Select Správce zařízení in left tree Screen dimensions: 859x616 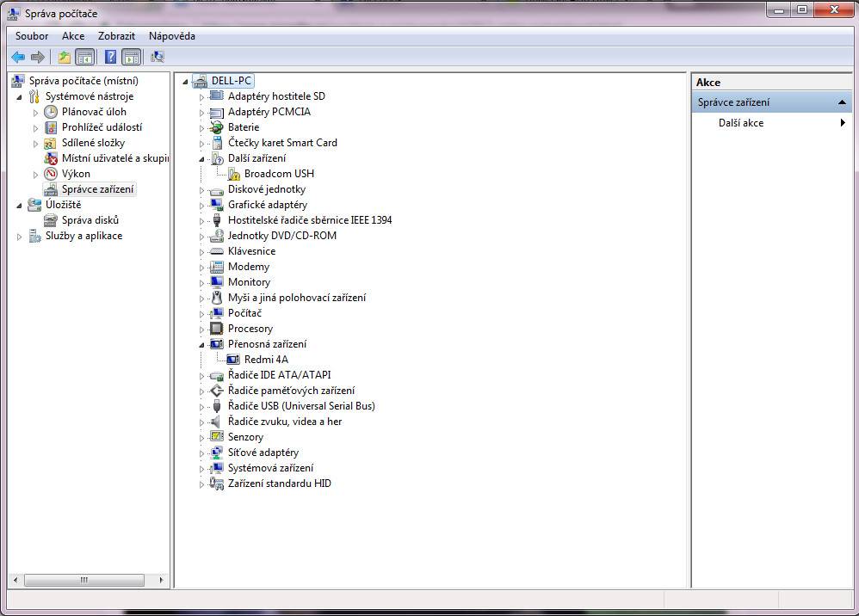(x=97, y=189)
